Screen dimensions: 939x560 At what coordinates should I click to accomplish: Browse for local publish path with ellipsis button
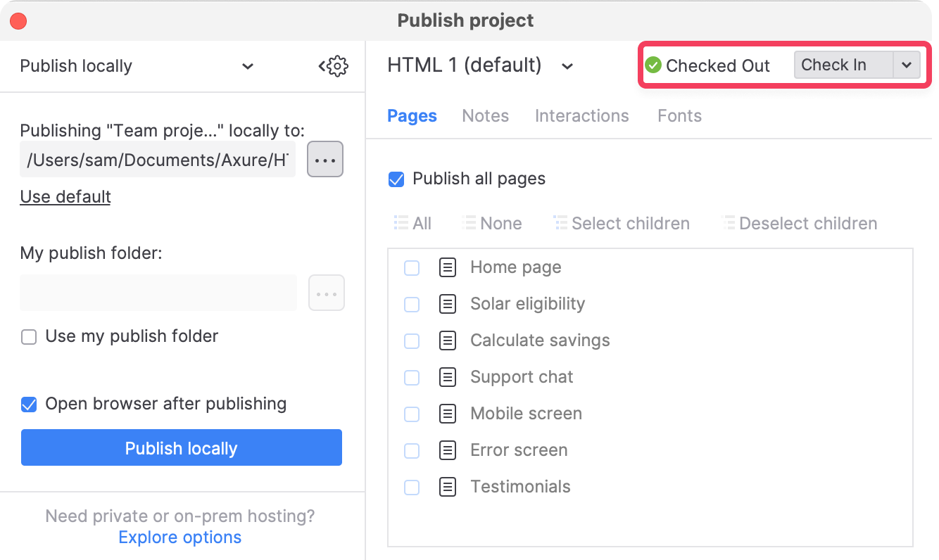coord(325,160)
